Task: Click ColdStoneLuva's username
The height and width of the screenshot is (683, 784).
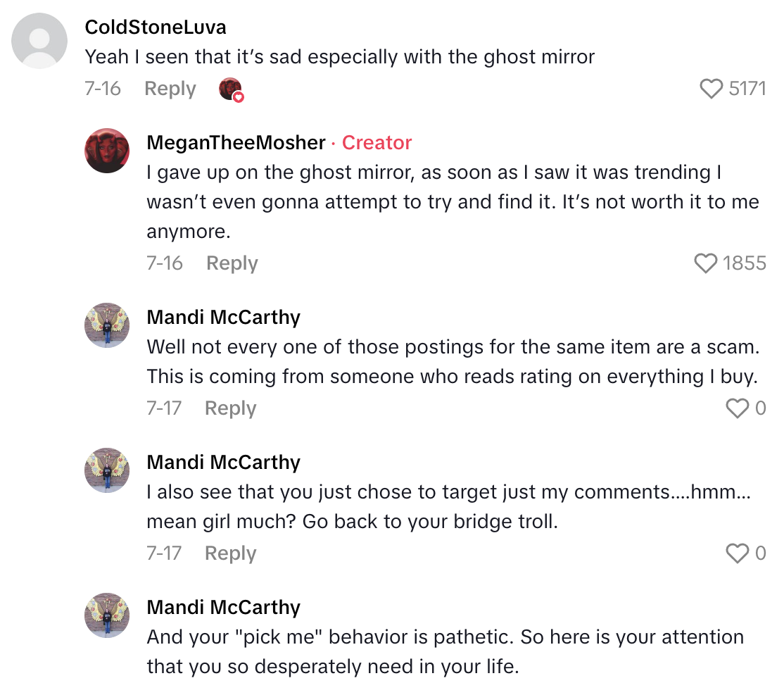Action: [x=156, y=27]
